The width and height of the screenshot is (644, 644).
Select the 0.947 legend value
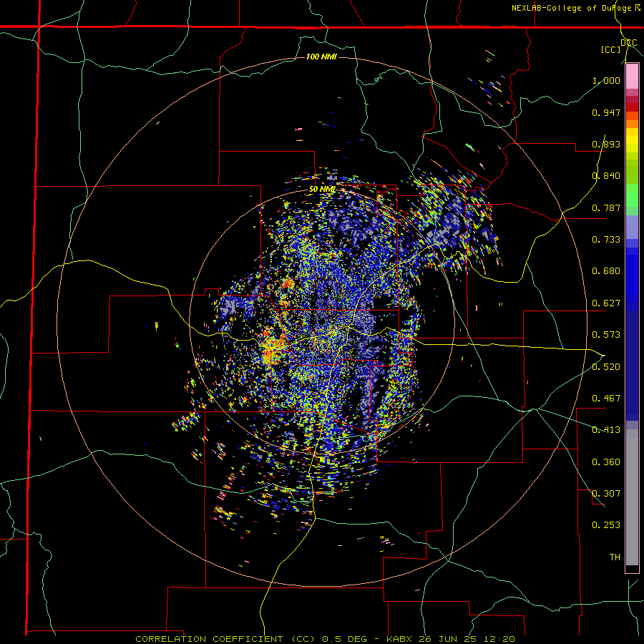[606, 112]
